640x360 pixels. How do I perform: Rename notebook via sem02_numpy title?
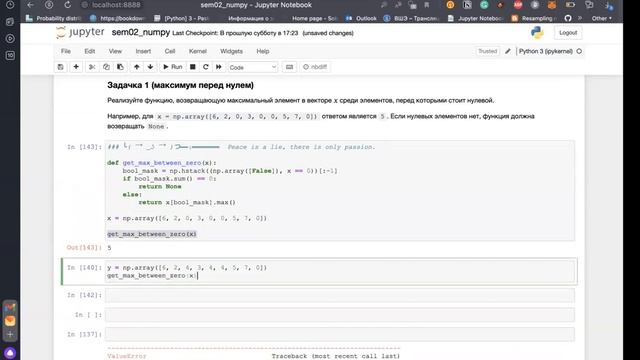(x=141, y=33)
